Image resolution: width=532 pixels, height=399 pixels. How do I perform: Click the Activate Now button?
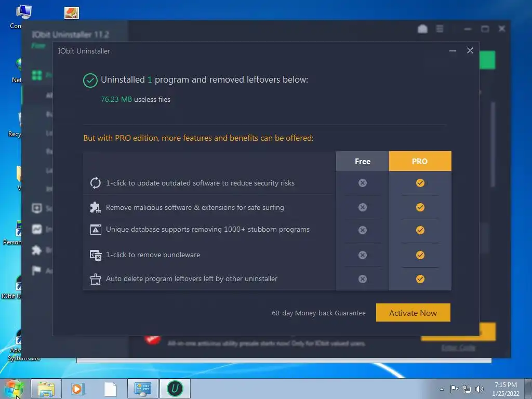[413, 312]
